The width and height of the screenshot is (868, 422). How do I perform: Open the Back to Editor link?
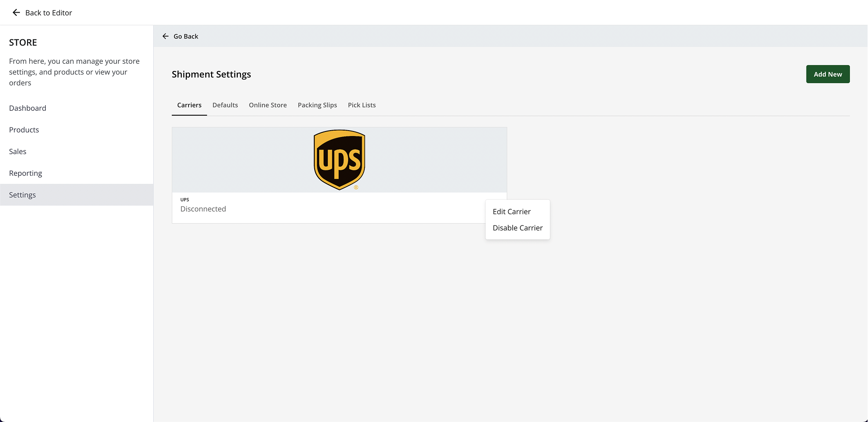coord(48,13)
